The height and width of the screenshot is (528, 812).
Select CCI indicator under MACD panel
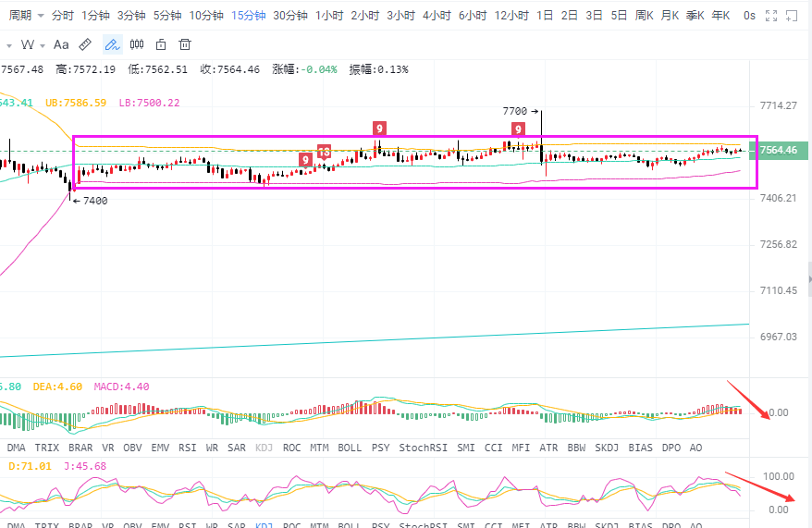(494, 448)
